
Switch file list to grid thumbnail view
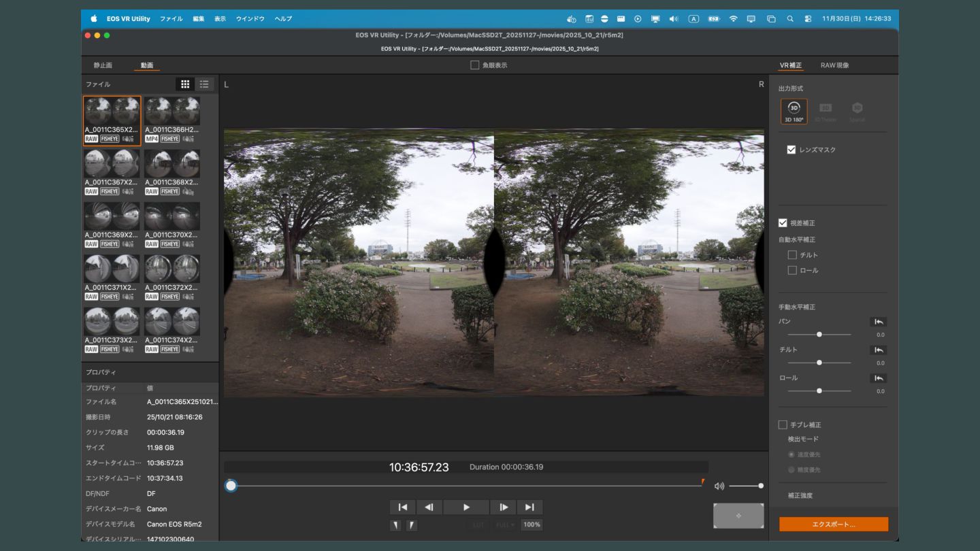pyautogui.click(x=185, y=84)
